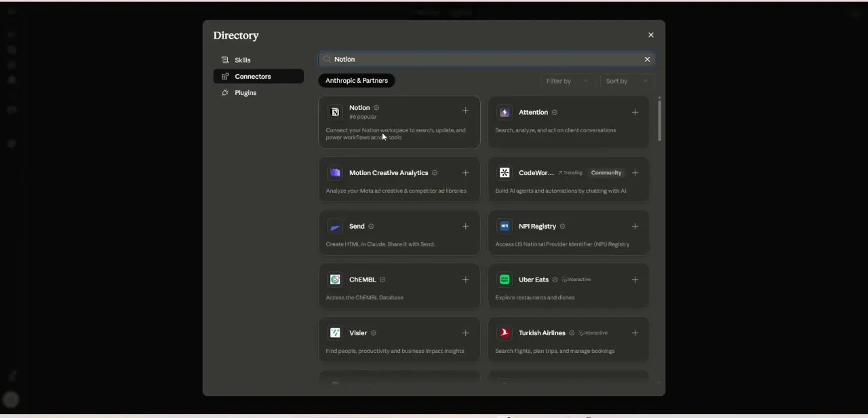Click the Turkish Airlines logo icon
Viewport: 868px width, 418px height.
coord(505,333)
